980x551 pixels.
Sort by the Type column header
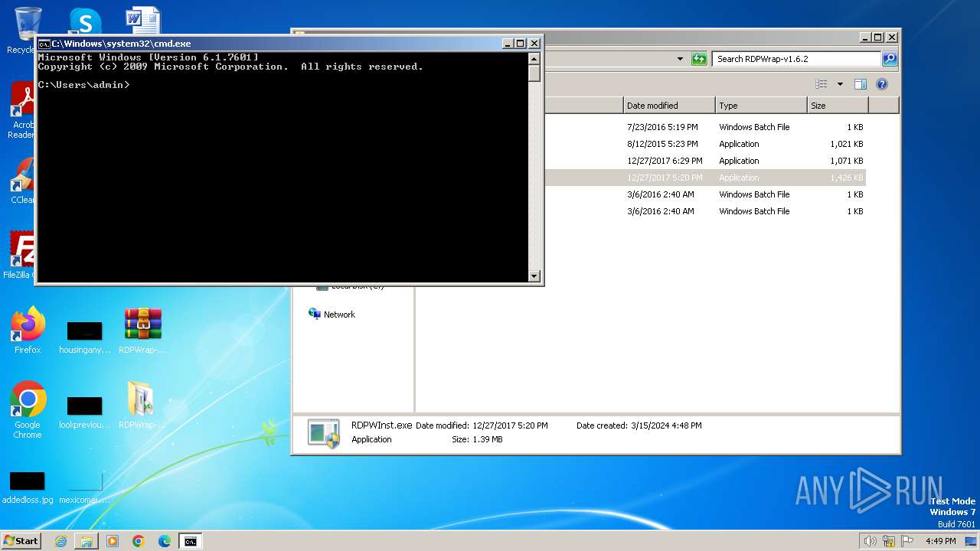pyautogui.click(x=761, y=106)
